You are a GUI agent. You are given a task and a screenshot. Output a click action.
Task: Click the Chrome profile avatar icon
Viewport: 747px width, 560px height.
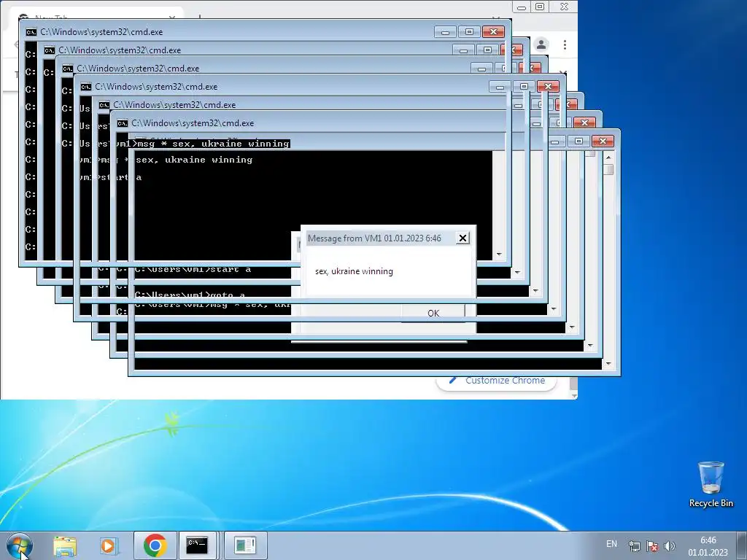point(541,44)
